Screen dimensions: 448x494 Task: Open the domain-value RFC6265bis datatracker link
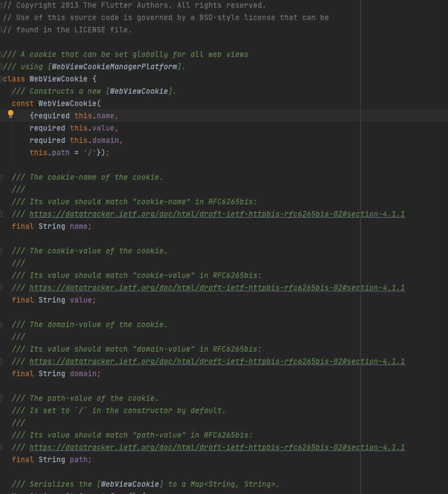(x=217, y=362)
